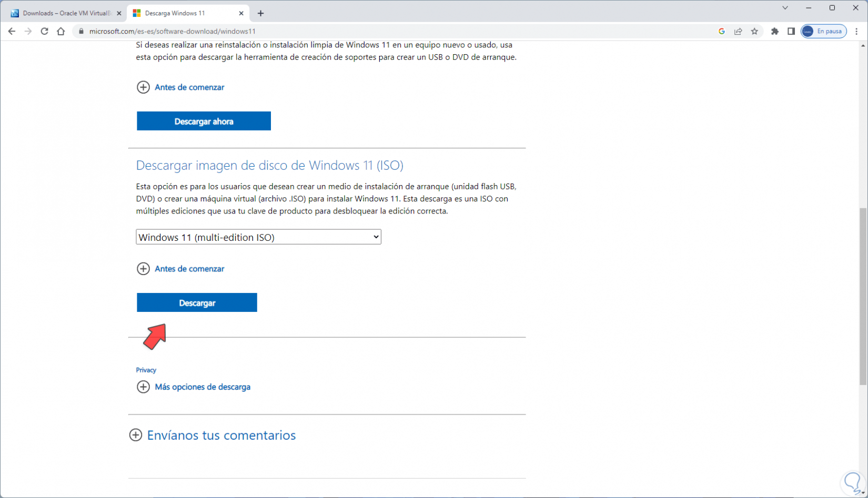This screenshot has width=868, height=498.
Task: Go back to the previous page
Action: 12,32
